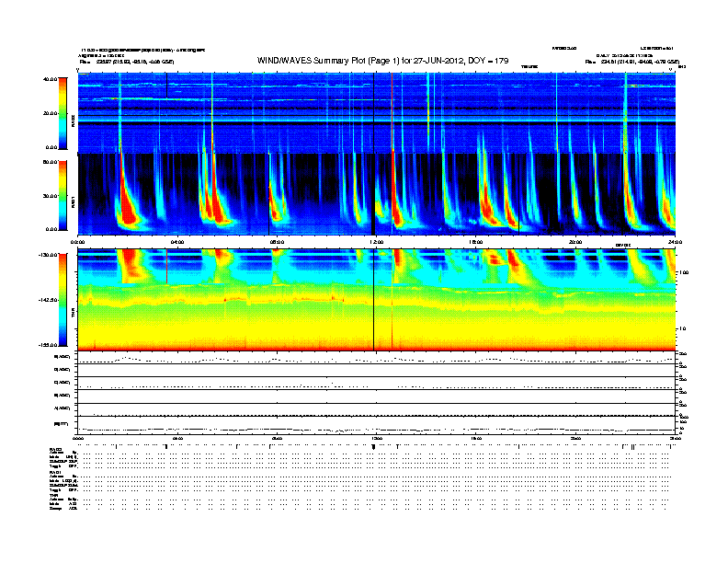Screen dimensions: 728x563
Task: Click the RAD2 intensity color bar
Action: point(63,113)
